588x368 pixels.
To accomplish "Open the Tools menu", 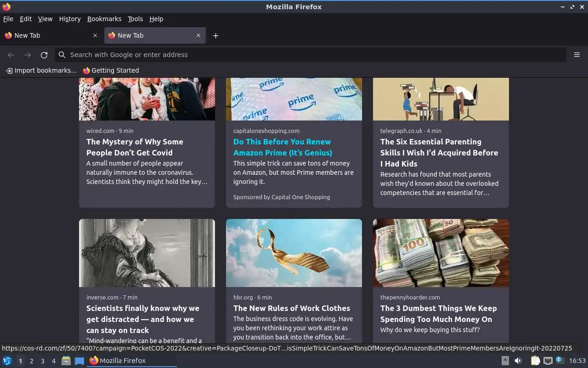I will (x=135, y=19).
